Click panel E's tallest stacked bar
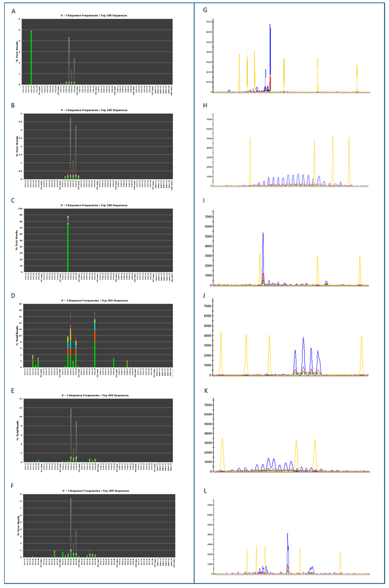The width and height of the screenshot is (389, 588). (71, 435)
